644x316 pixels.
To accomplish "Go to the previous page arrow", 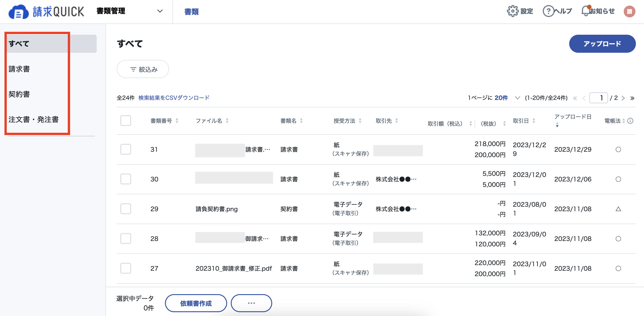I will (584, 98).
